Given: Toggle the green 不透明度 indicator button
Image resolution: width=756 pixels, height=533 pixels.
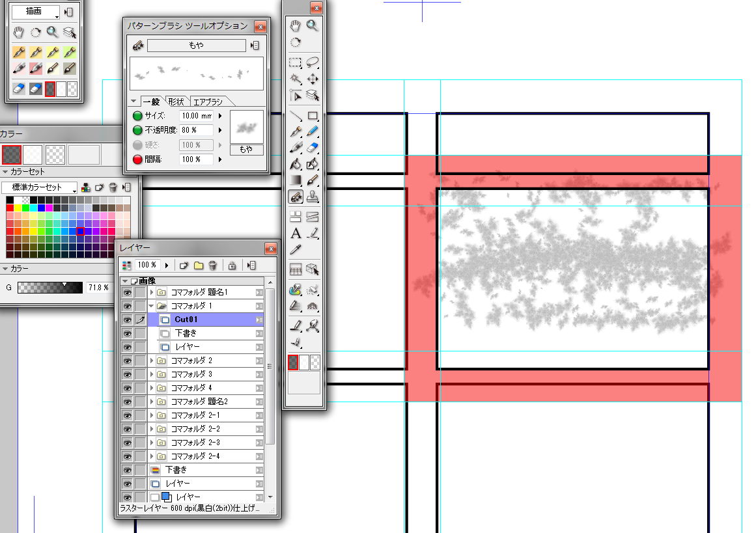Looking at the screenshot, I should (137, 130).
